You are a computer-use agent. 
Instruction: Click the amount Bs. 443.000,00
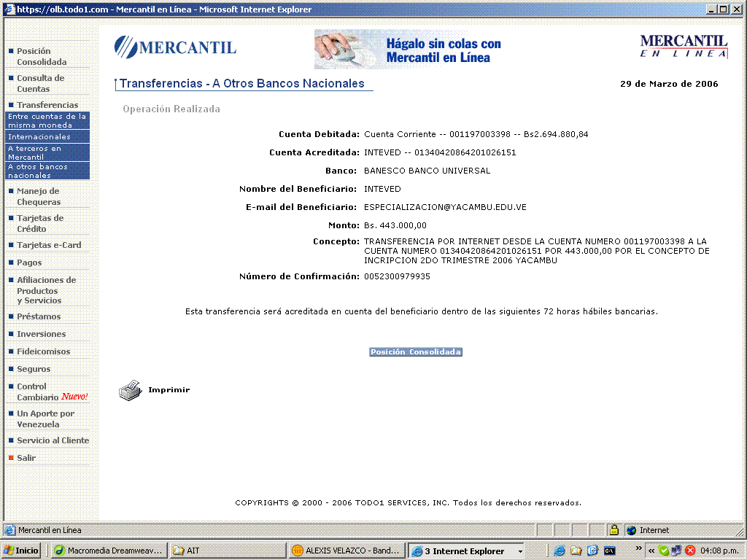[x=395, y=225]
